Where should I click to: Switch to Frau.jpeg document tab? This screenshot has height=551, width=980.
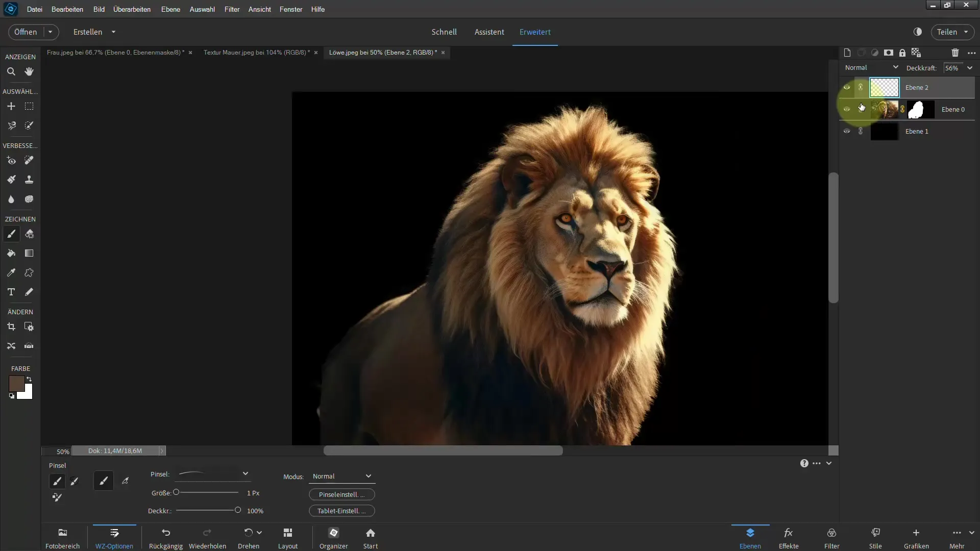(x=115, y=53)
